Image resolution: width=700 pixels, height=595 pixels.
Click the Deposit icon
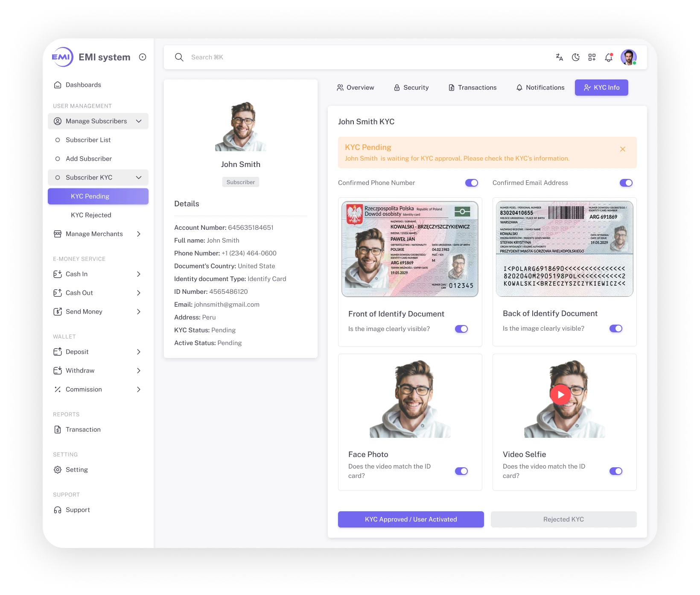[x=58, y=352]
